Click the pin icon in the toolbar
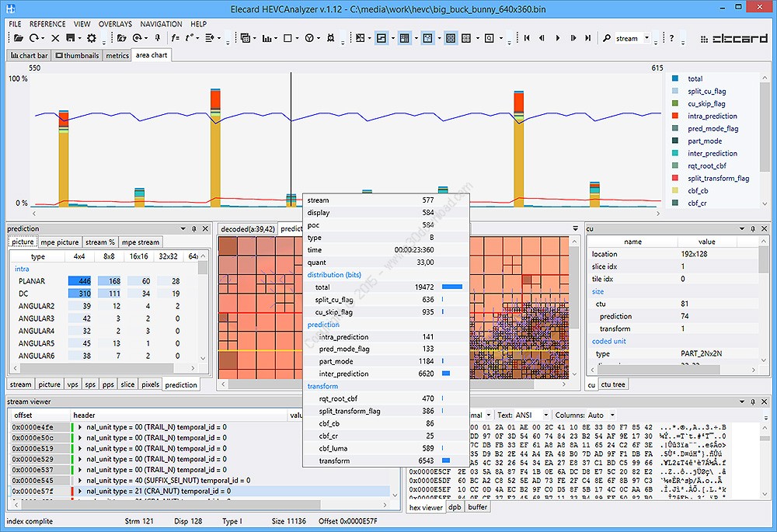The height and width of the screenshot is (532, 777). coord(158,38)
